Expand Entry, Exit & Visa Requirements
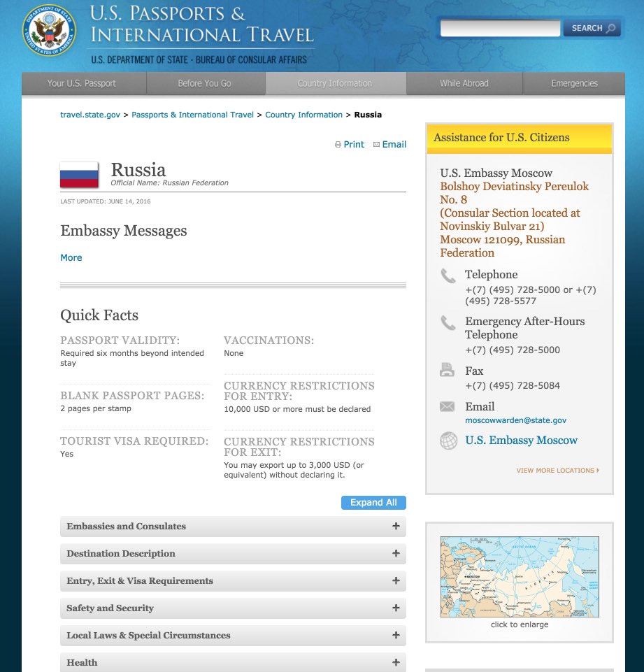 [x=233, y=580]
